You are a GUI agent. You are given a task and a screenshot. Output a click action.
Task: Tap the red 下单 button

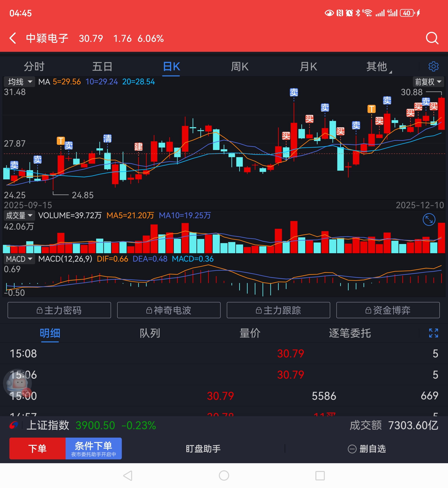(x=37, y=448)
